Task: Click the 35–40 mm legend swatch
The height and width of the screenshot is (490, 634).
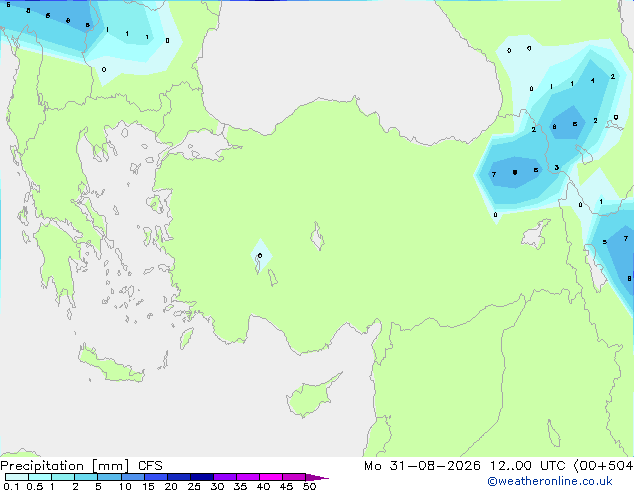Action: [247, 477]
